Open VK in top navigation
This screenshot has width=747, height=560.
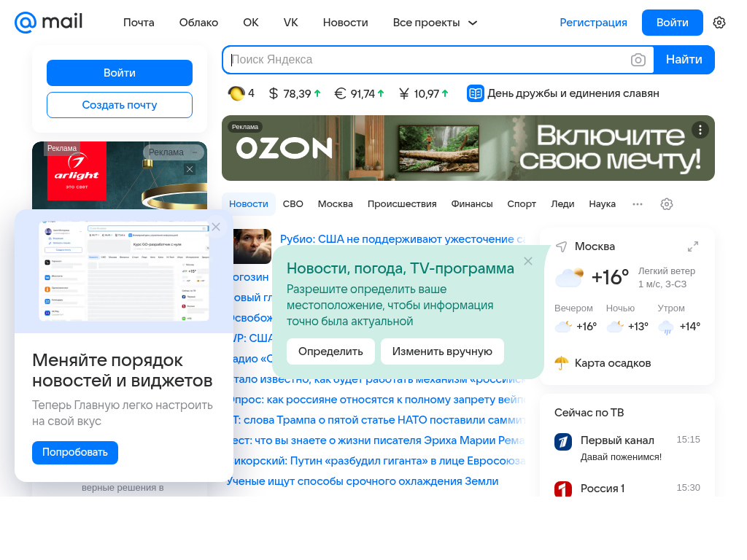click(x=290, y=23)
